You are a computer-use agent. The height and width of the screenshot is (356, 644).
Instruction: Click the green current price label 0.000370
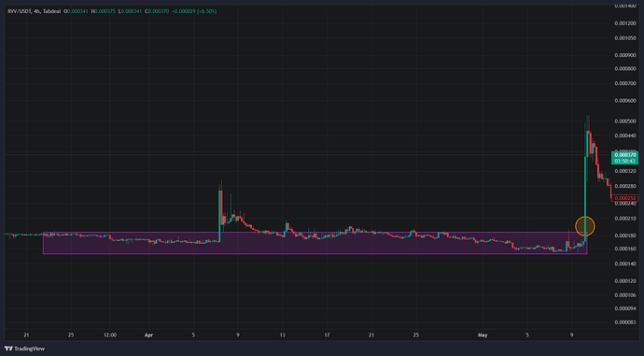(x=624, y=155)
